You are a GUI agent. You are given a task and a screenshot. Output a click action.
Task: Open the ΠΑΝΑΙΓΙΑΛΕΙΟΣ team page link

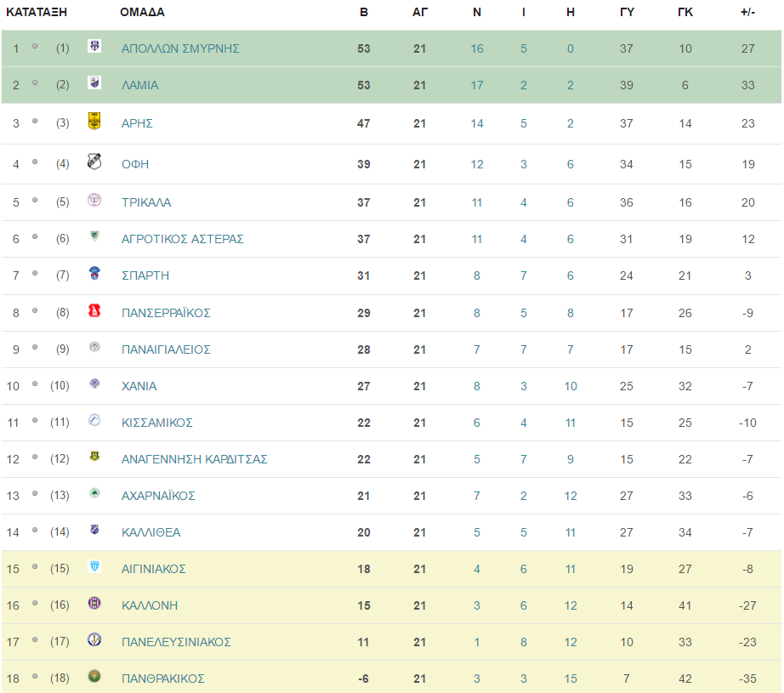point(166,349)
